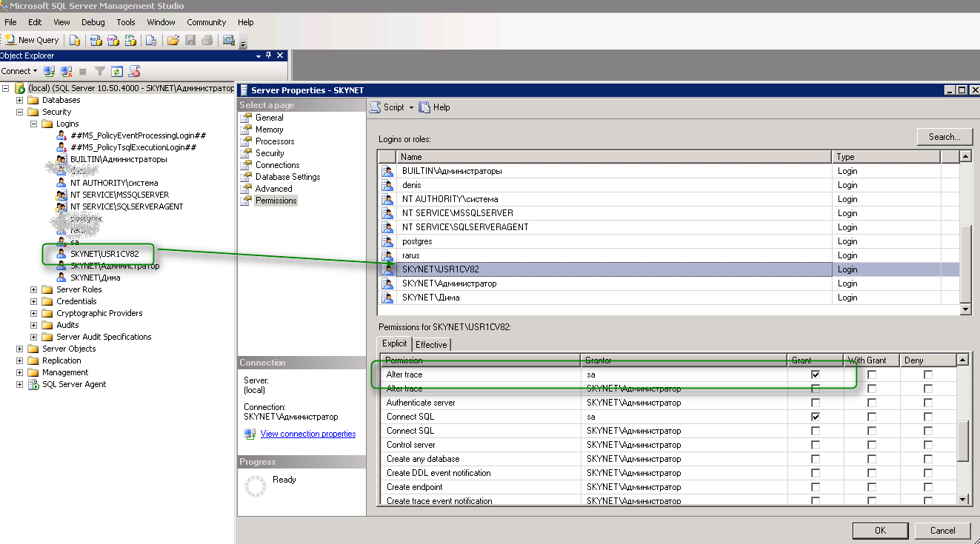Click Analysis Services DMX Query icon

(113, 40)
